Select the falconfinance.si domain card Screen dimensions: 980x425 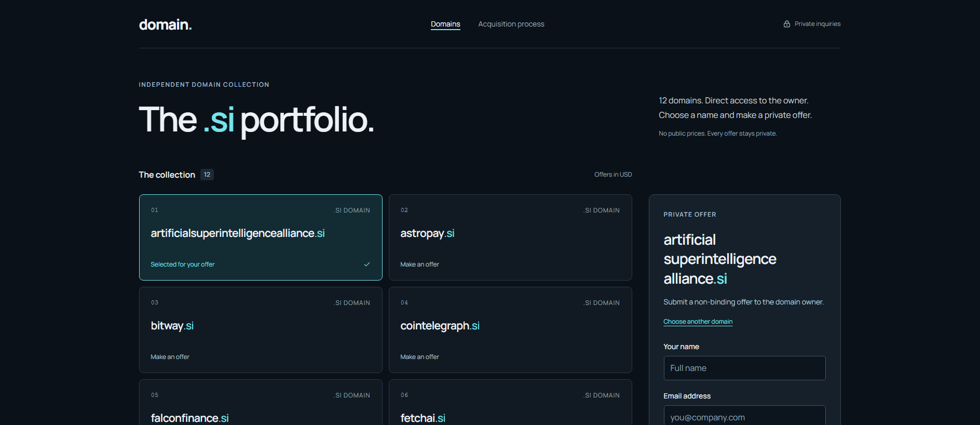[x=261, y=403]
